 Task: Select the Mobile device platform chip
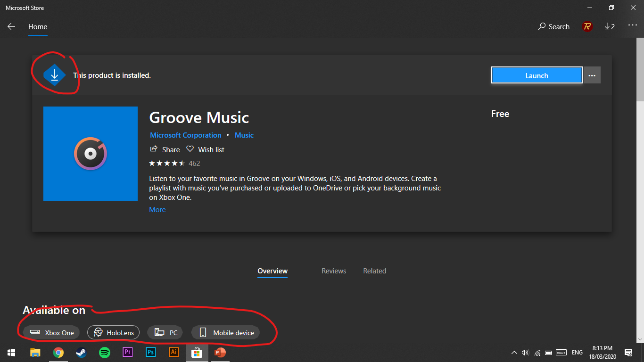point(225,333)
